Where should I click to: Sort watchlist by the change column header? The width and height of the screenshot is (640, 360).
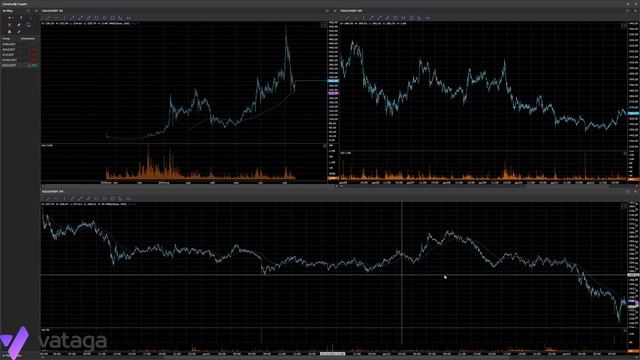point(28,39)
